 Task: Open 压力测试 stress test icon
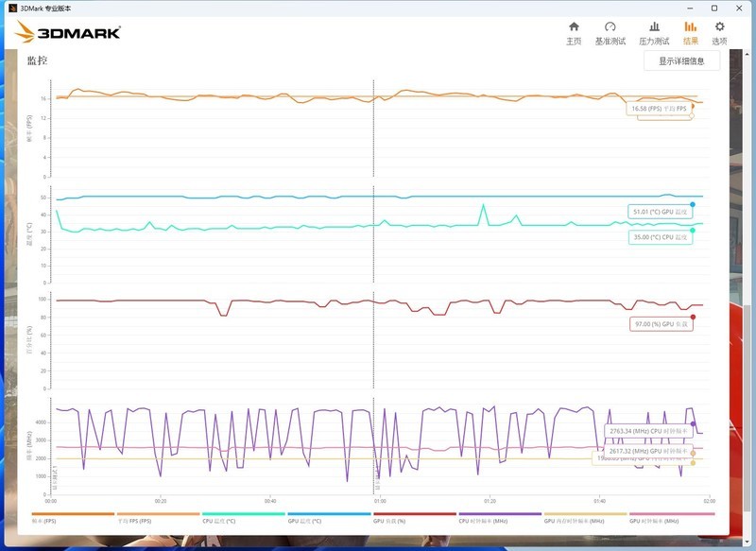pyautogui.click(x=654, y=33)
